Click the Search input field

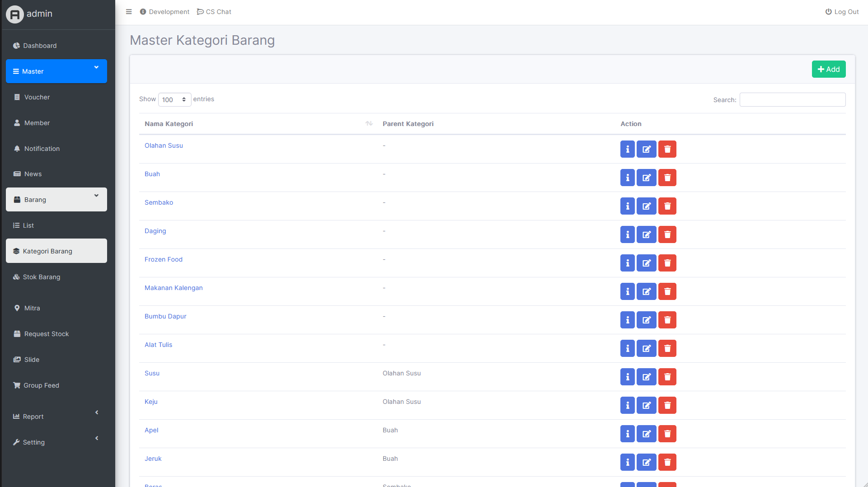792,100
